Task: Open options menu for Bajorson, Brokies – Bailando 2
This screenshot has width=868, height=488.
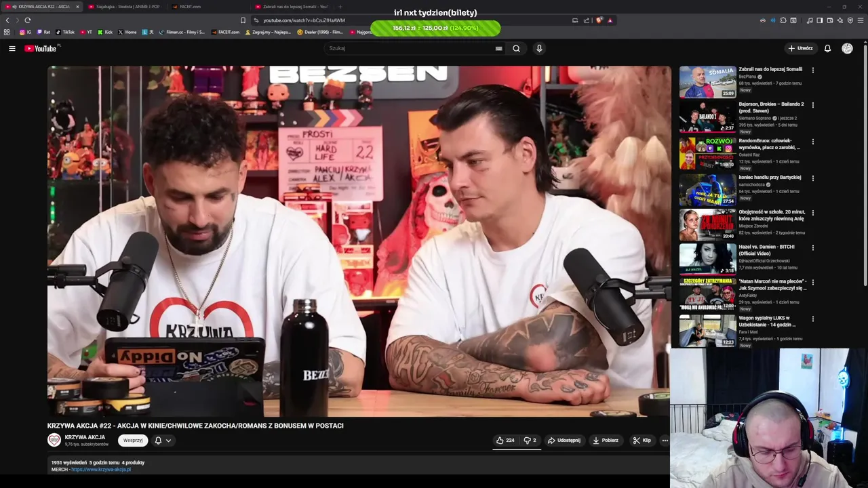Action: coord(812,105)
